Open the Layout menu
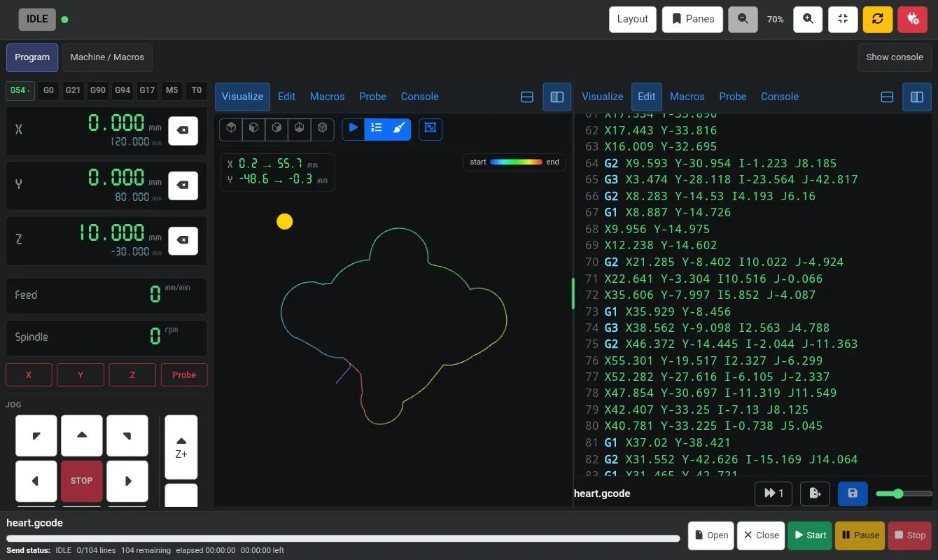 click(x=633, y=20)
